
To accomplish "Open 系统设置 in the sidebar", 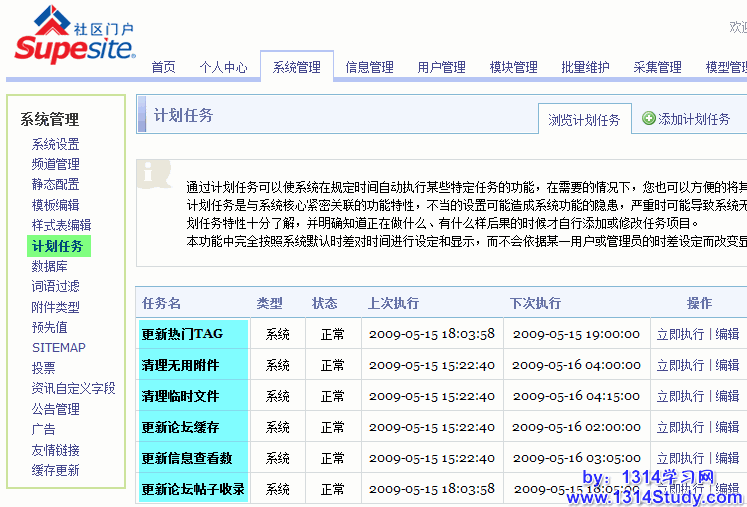I will click(x=55, y=144).
